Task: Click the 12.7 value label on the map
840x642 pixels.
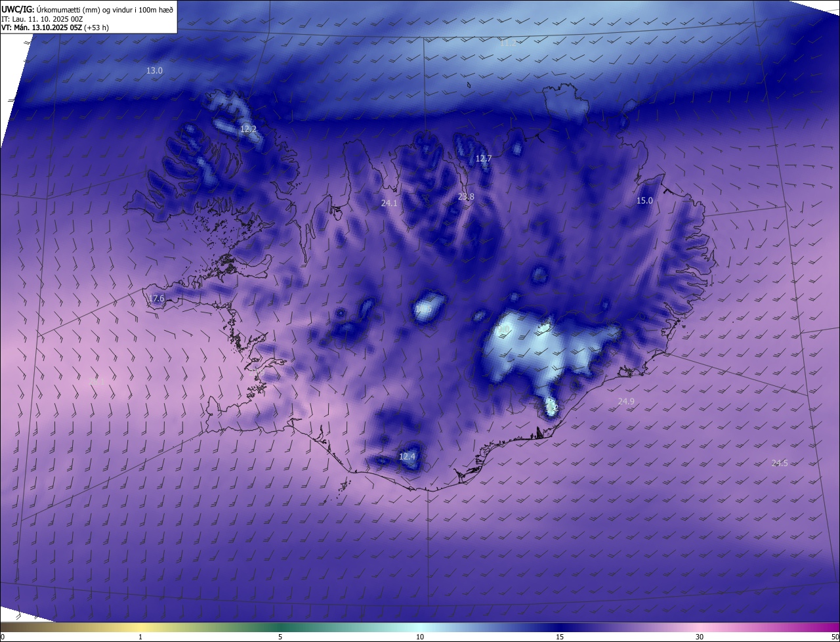Action: tap(484, 159)
